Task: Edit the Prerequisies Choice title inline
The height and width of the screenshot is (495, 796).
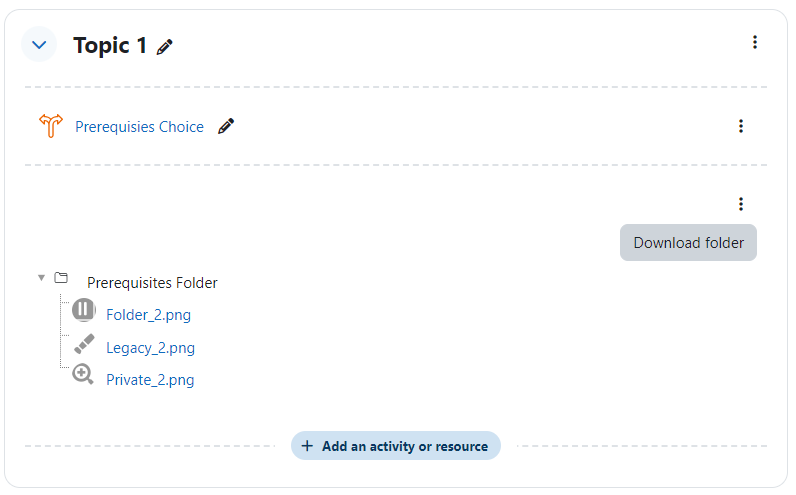Action: pyautogui.click(x=226, y=126)
